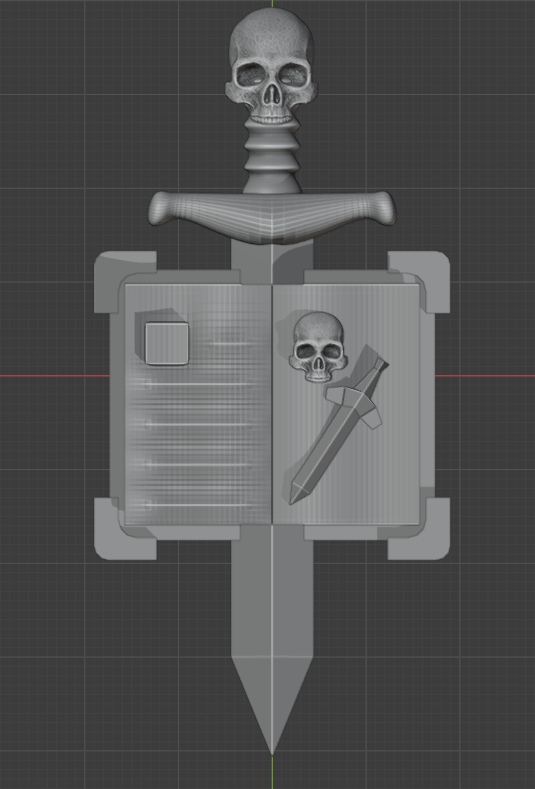Image resolution: width=535 pixels, height=789 pixels.
Task: Click the square block on left page
Action: click(167, 343)
